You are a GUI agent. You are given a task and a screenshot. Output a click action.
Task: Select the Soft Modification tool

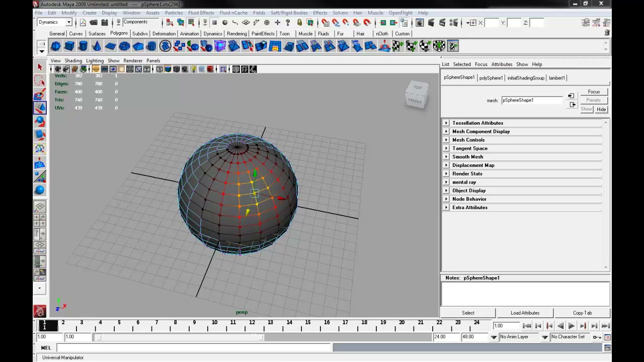click(x=40, y=163)
